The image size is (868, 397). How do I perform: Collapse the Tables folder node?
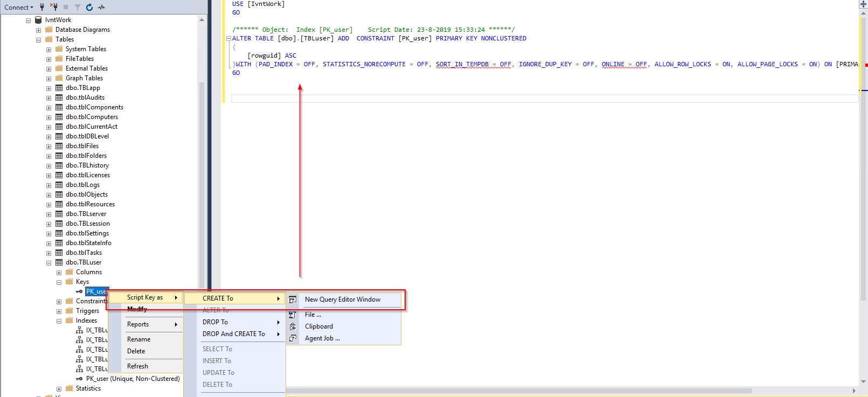(38, 40)
